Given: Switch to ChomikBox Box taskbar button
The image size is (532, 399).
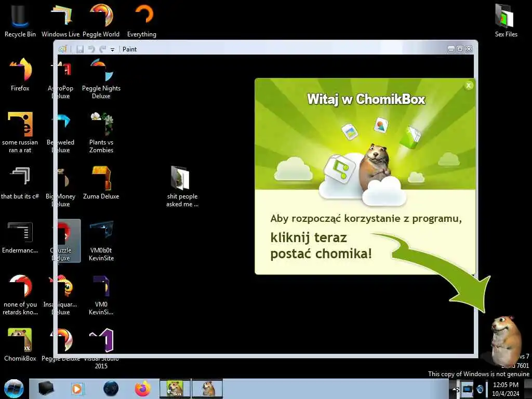Looking at the screenshot, I should pyautogui.click(x=175, y=389).
